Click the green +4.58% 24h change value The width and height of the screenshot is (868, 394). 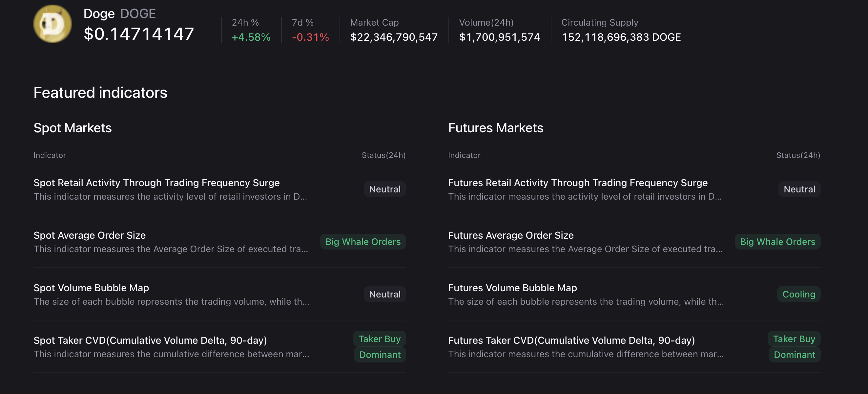(251, 37)
